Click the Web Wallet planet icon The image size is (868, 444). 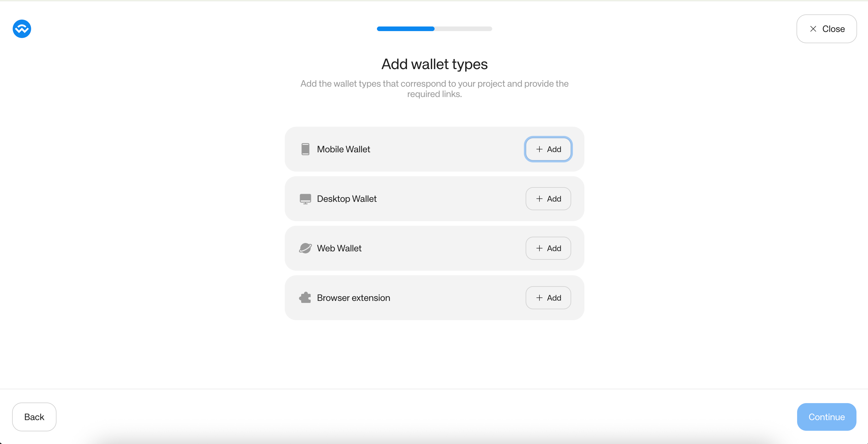[305, 248]
